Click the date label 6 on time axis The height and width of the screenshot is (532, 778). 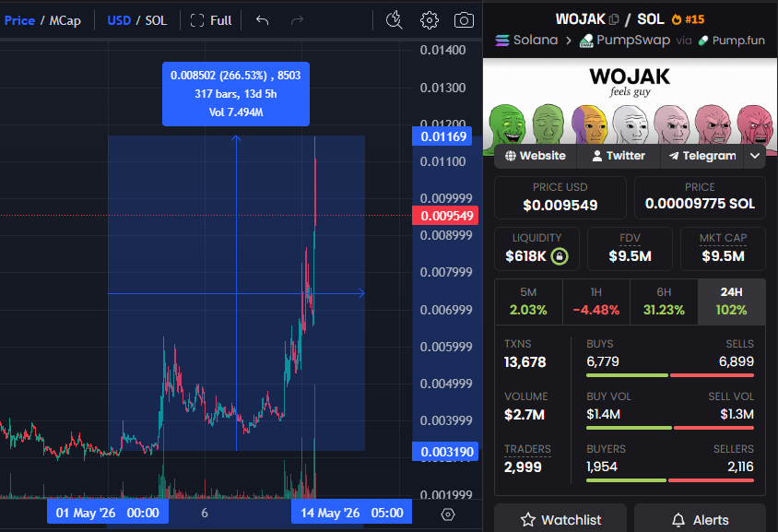click(205, 514)
